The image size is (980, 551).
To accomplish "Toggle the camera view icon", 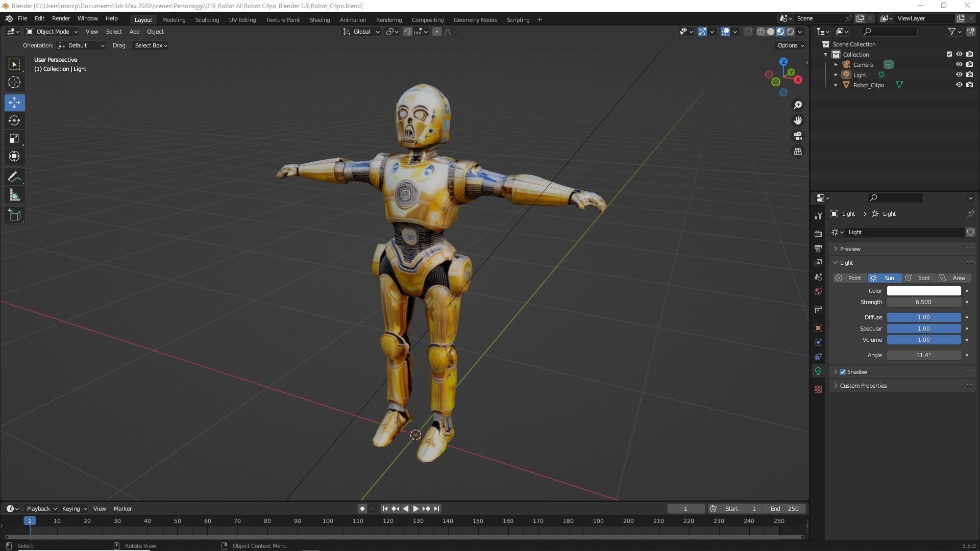I will [798, 136].
